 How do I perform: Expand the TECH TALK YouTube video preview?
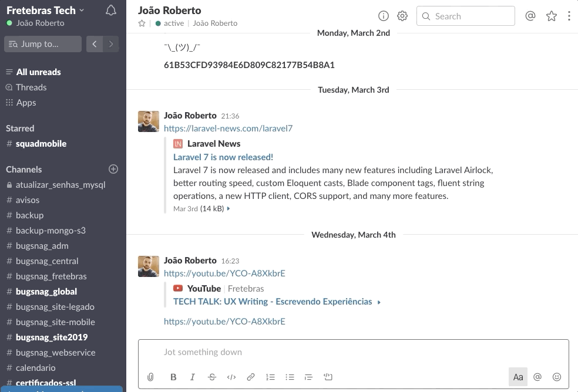[379, 302]
